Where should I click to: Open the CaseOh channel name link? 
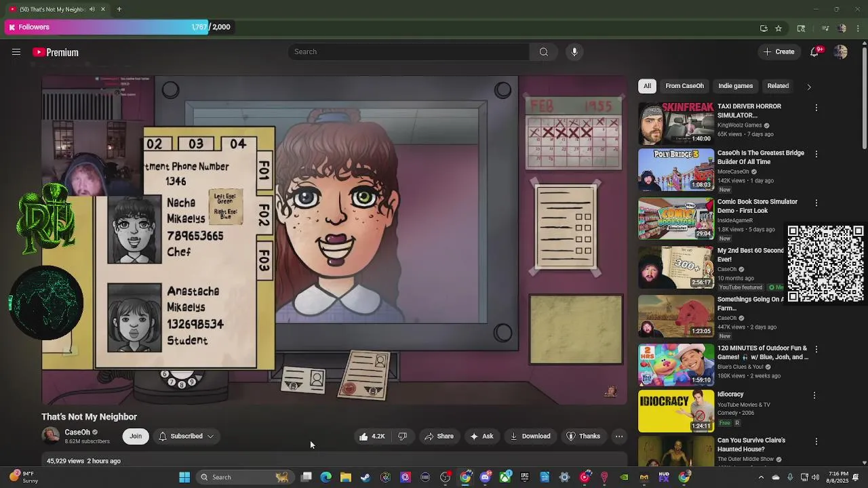click(77, 432)
